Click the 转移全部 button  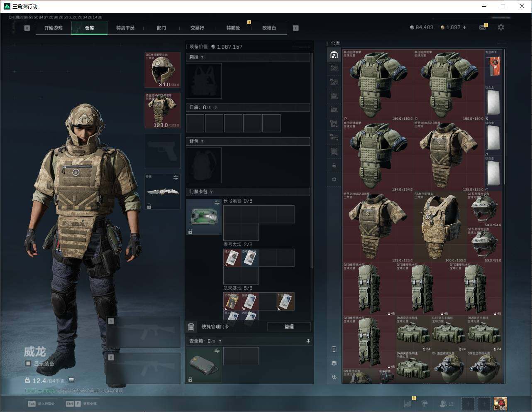point(82,404)
